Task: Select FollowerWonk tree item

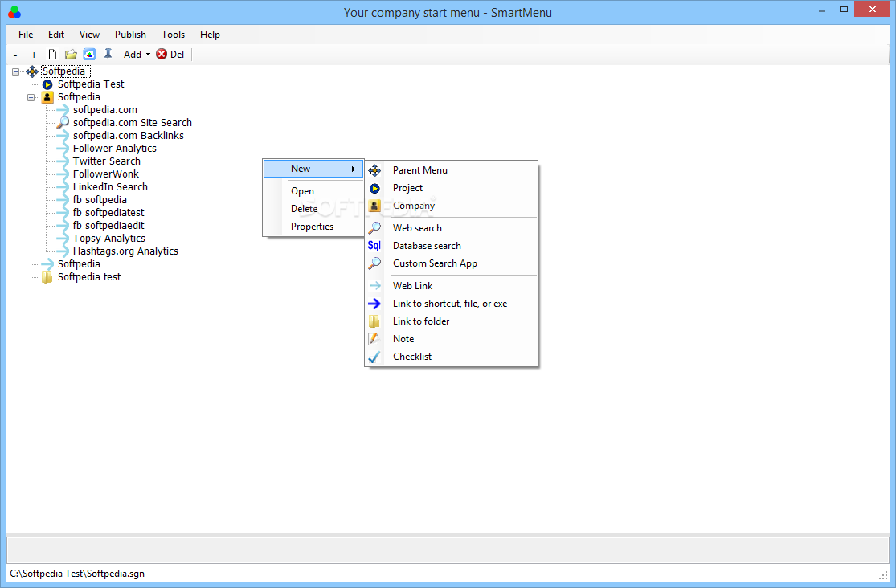Action: coord(106,174)
